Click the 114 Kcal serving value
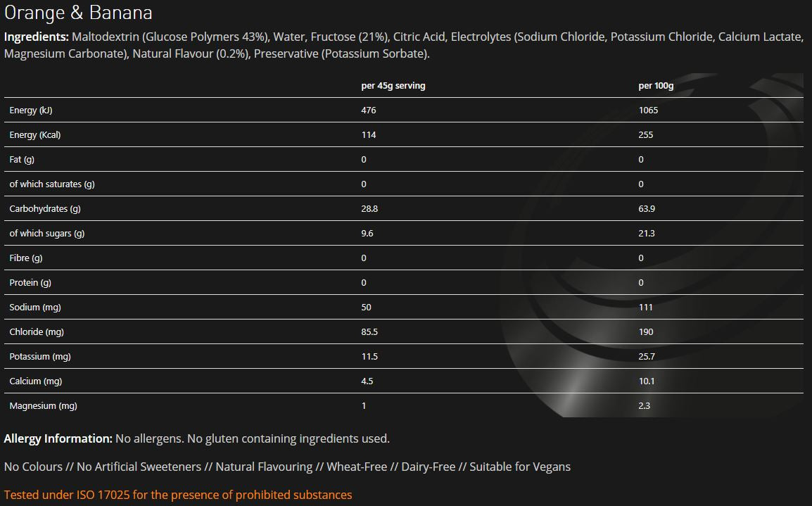 pos(368,134)
